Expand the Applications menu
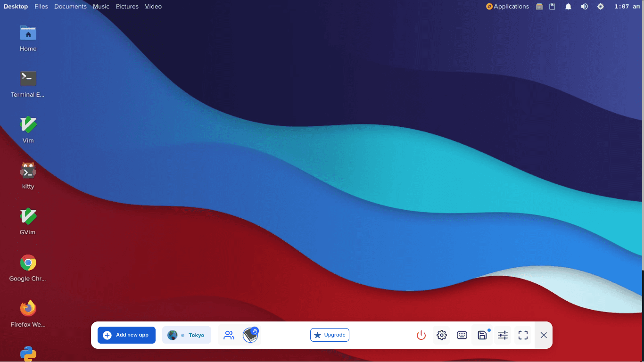Screen dimensions: 644x362 click(507, 7)
